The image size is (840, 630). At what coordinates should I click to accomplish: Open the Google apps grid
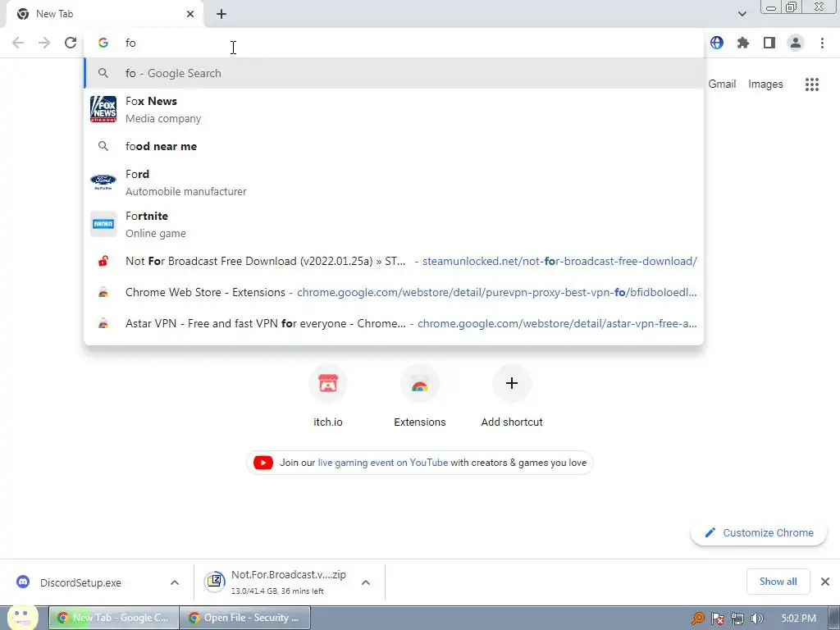pyautogui.click(x=811, y=84)
